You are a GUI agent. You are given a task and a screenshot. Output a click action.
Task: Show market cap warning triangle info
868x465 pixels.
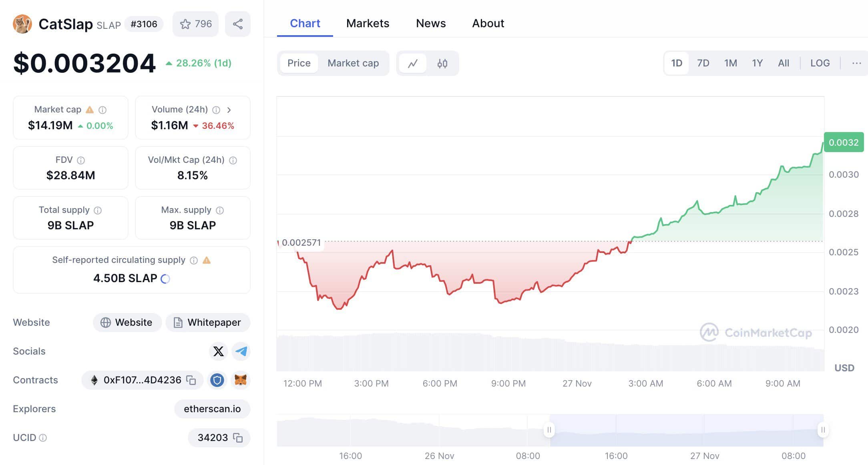click(x=90, y=110)
